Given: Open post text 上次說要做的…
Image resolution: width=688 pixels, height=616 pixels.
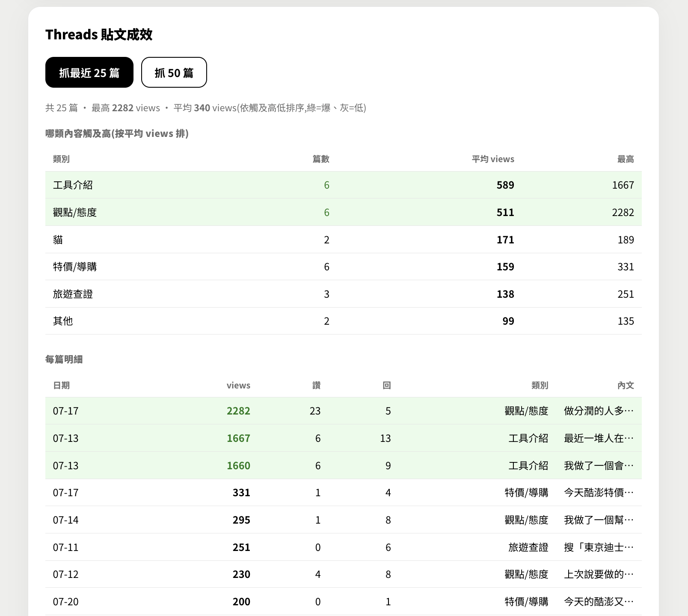Looking at the screenshot, I should pyautogui.click(x=599, y=574).
